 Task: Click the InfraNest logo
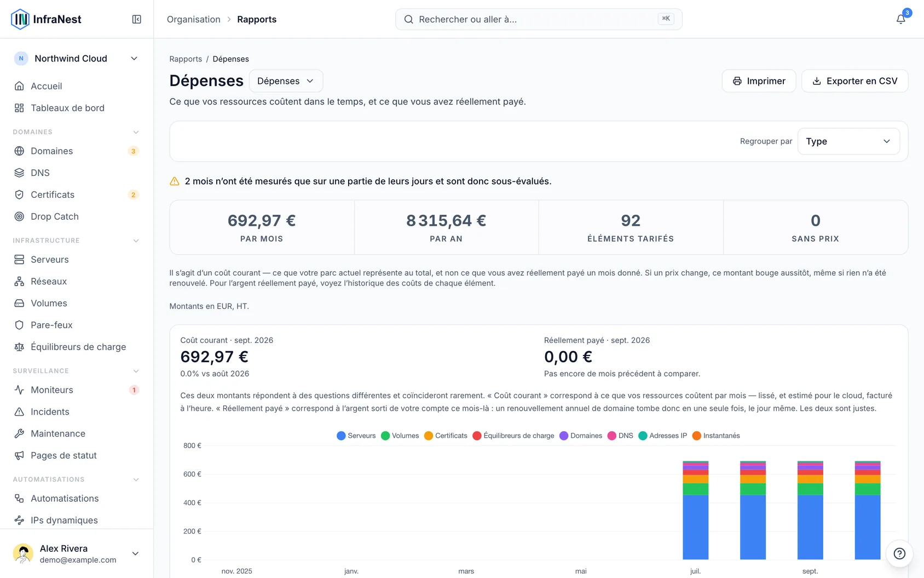point(46,19)
